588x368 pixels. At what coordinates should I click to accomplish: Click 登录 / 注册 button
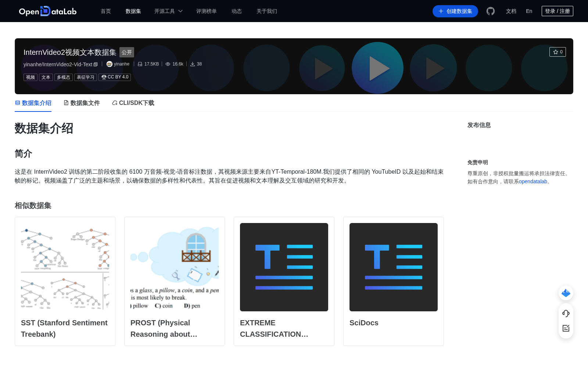557,11
